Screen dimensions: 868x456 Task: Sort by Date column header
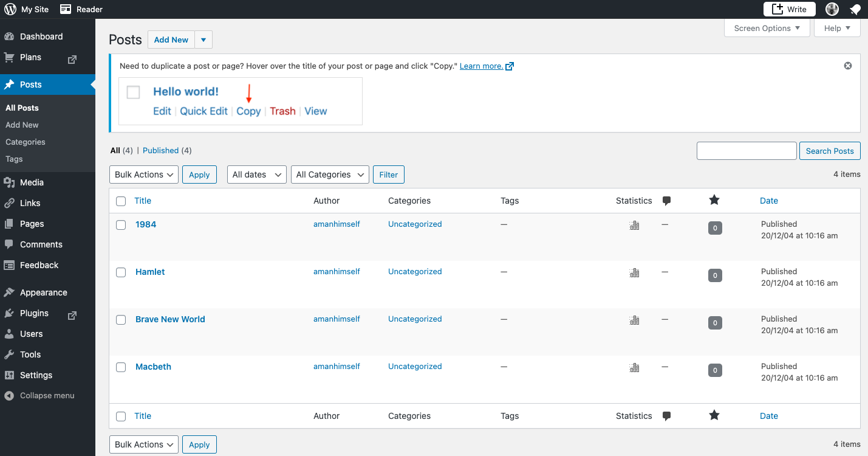(769, 201)
